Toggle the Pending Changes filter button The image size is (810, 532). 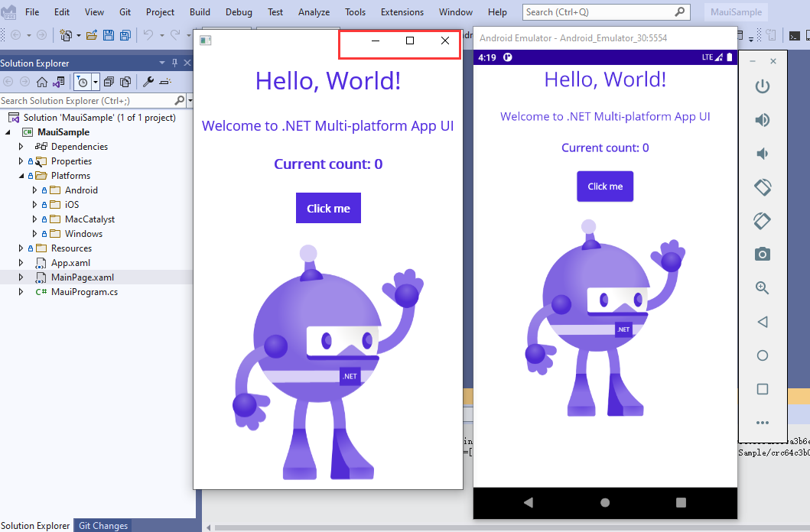[83, 82]
